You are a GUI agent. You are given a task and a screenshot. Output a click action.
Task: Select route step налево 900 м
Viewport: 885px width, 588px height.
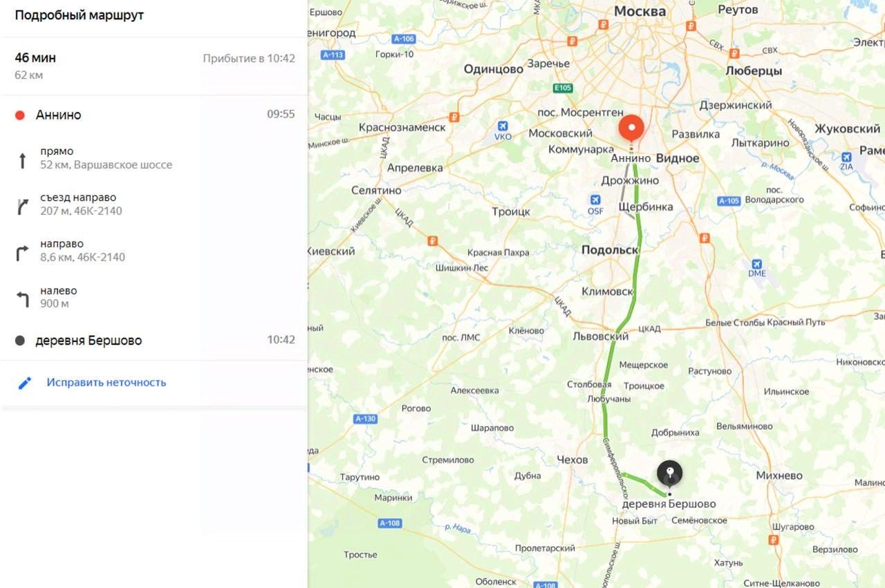tap(153, 297)
